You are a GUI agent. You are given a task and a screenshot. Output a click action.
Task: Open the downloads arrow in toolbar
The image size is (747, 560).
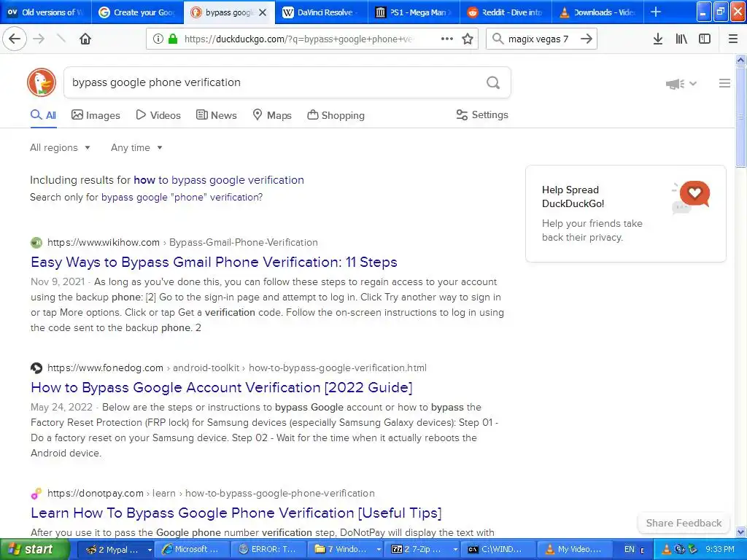pos(658,39)
